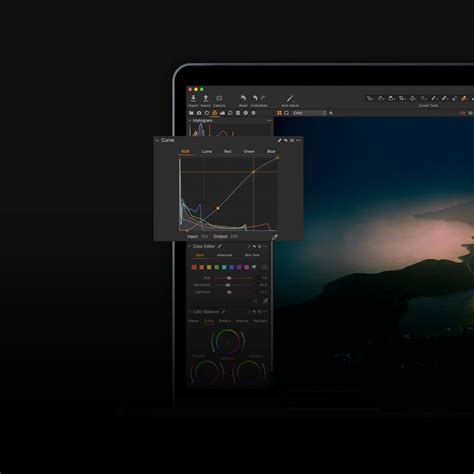Pick the green Color Editor swatch
Viewport: 474px width, 474px height.
(x=217, y=267)
